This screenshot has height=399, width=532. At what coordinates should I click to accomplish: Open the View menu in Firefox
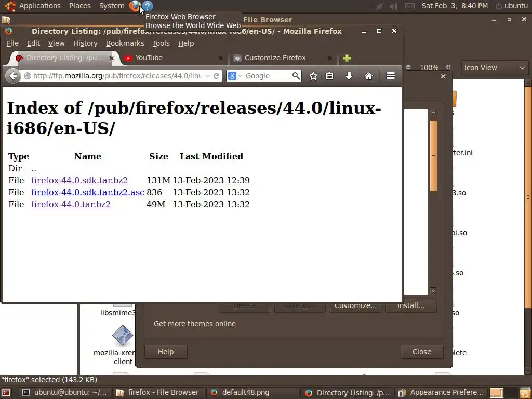click(x=56, y=44)
